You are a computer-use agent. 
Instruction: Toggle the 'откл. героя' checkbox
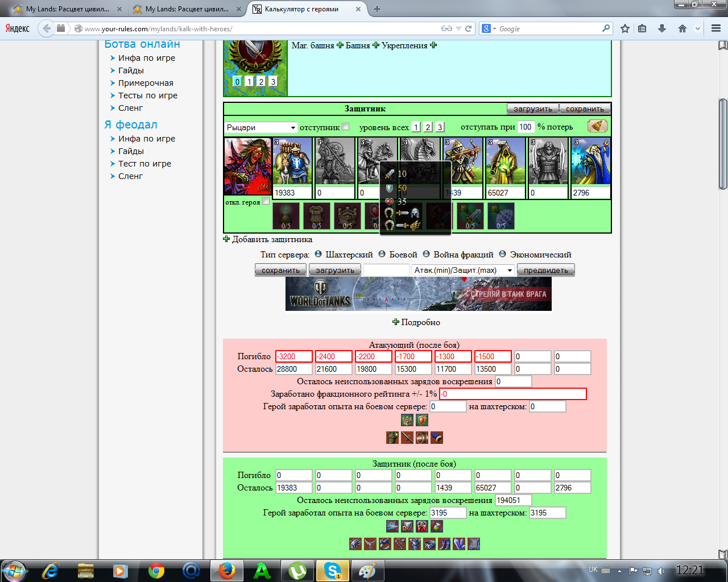(x=266, y=201)
